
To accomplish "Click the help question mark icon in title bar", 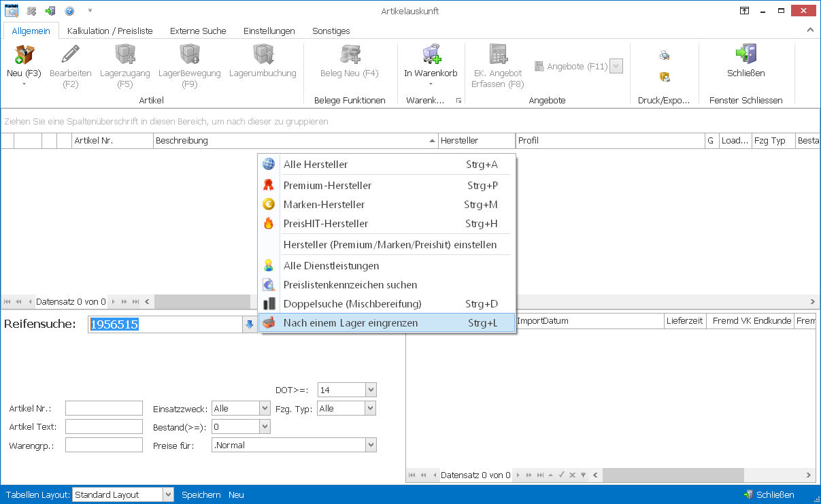I will (x=69, y=11).
